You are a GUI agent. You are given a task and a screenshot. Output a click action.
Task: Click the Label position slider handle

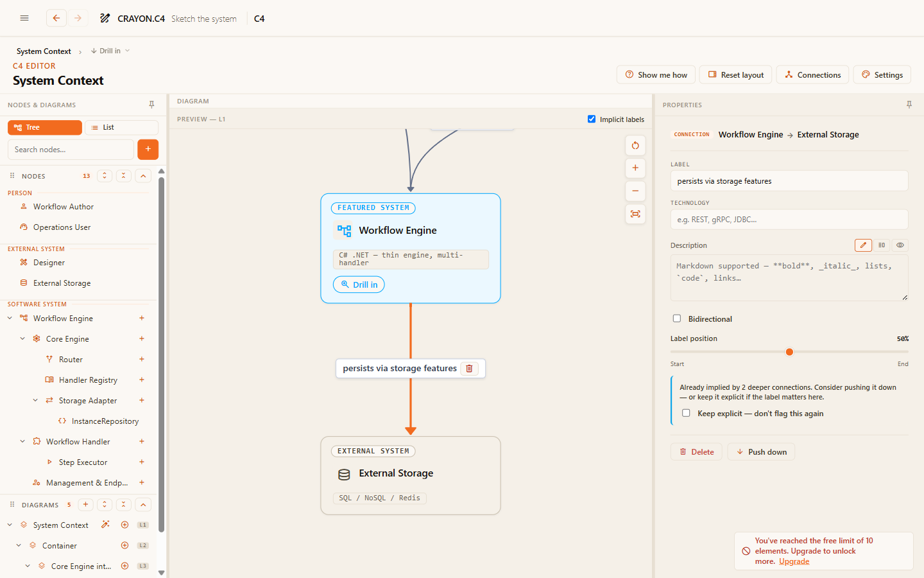[x=789, y=352]
